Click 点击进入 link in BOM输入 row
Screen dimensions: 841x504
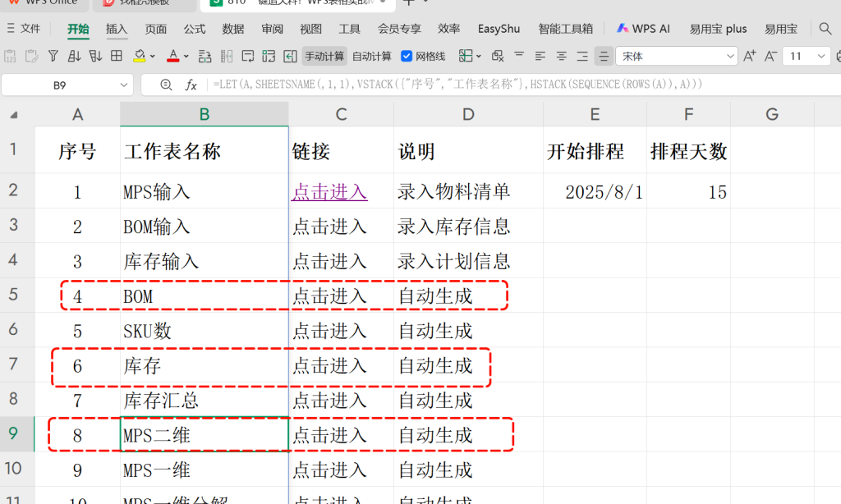click(329, 227)
